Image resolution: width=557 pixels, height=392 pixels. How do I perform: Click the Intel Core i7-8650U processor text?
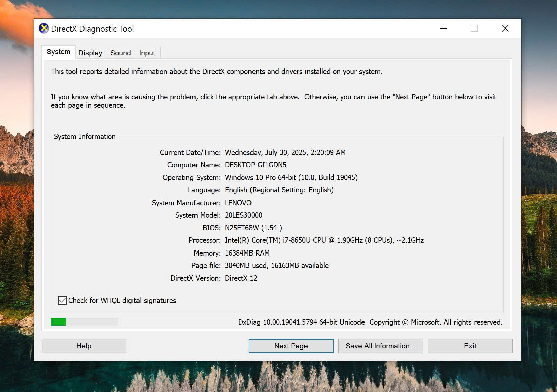(324, 240)
